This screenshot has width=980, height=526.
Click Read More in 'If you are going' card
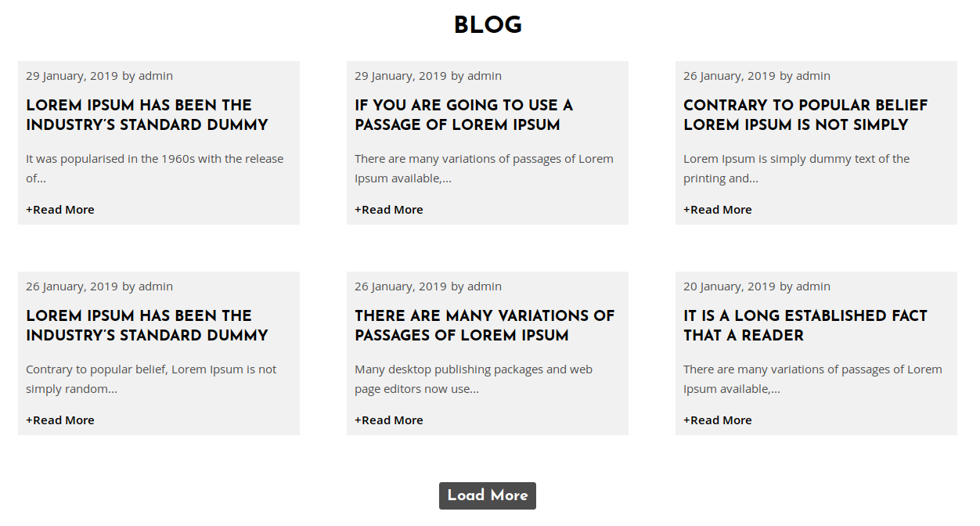tap(389, 210)
